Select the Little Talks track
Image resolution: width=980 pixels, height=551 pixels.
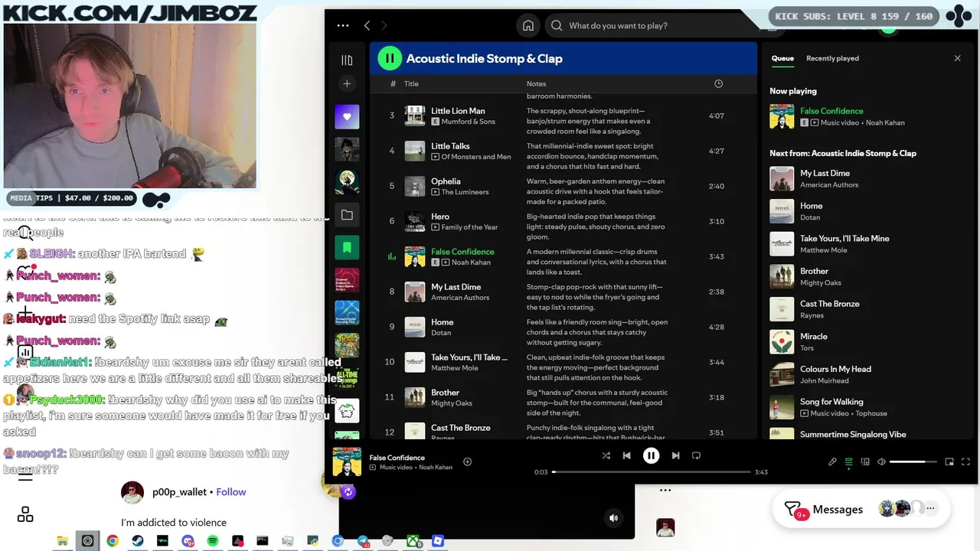click(450, 146)
